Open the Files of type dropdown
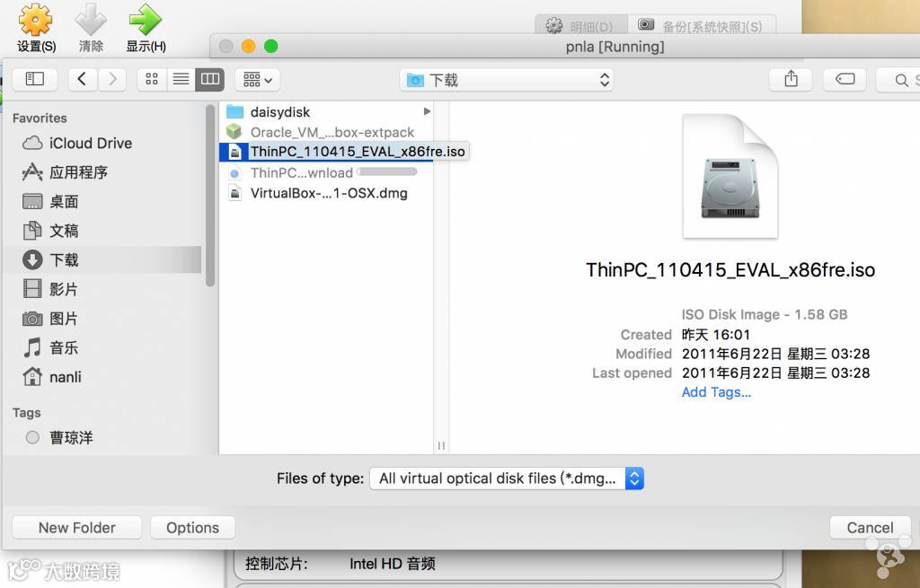 pos(507,478)
